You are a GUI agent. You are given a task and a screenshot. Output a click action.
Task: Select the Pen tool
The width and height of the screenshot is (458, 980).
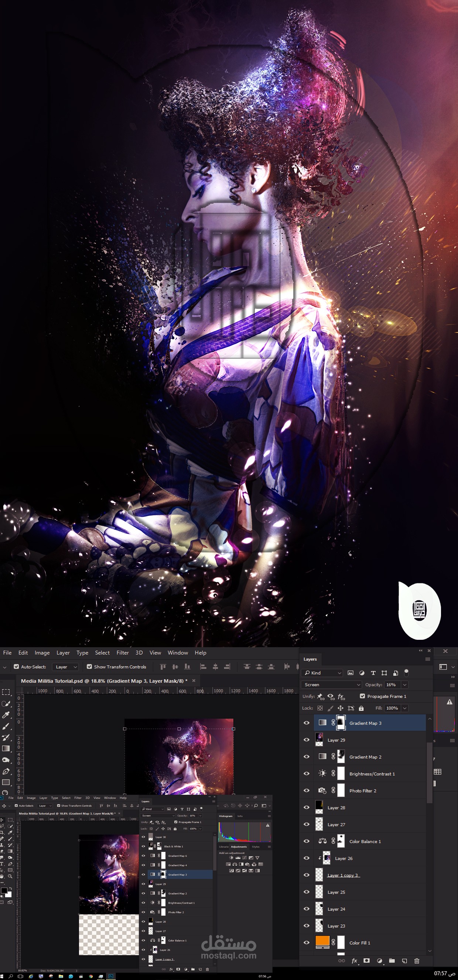(6, 771)
